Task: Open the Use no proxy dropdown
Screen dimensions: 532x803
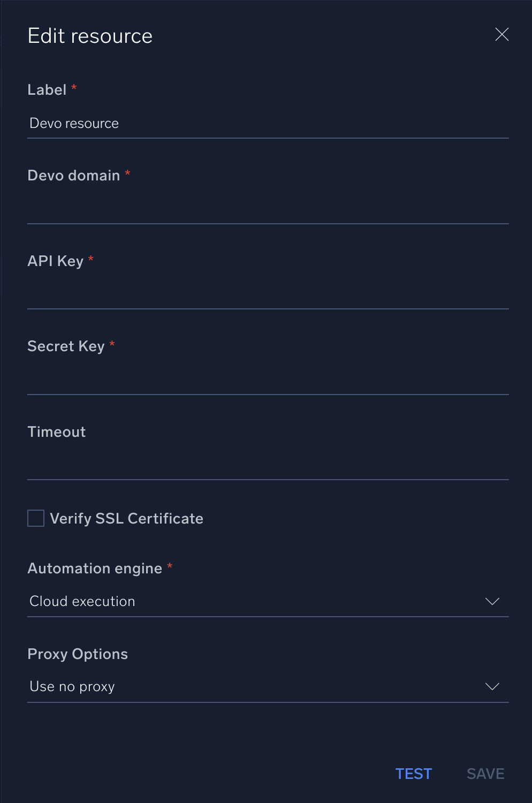Action: pos(268,686)
